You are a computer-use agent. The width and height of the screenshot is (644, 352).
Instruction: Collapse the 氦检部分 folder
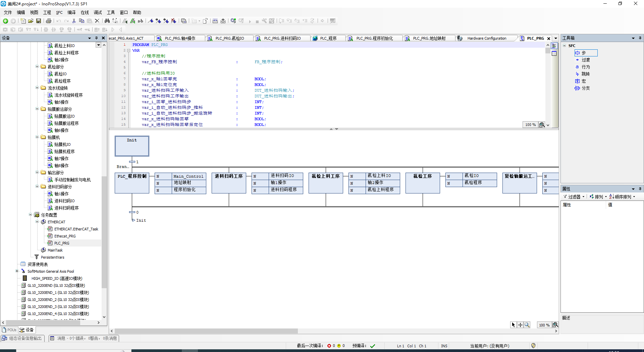point(37,67)
